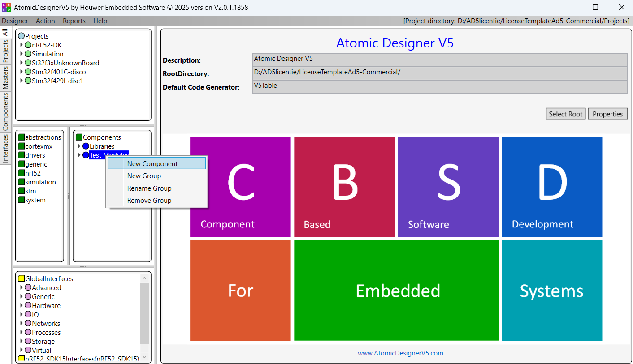
Task: Click the down arrow of interfaces scrollbar
Action: tap(144, 357)
